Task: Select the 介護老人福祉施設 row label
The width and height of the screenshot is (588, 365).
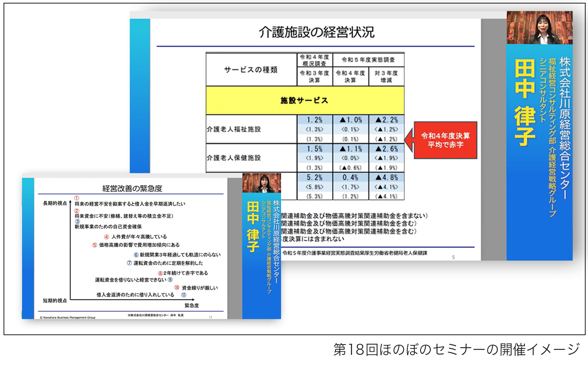Action: coord(234,129)
